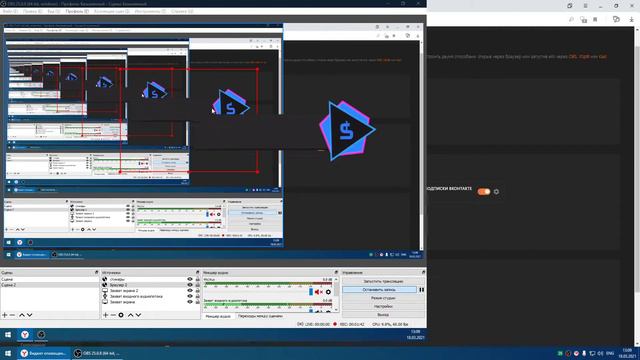Pop out the Источники dock panel
The image size is (640, 360).
(x=198, y=272)
